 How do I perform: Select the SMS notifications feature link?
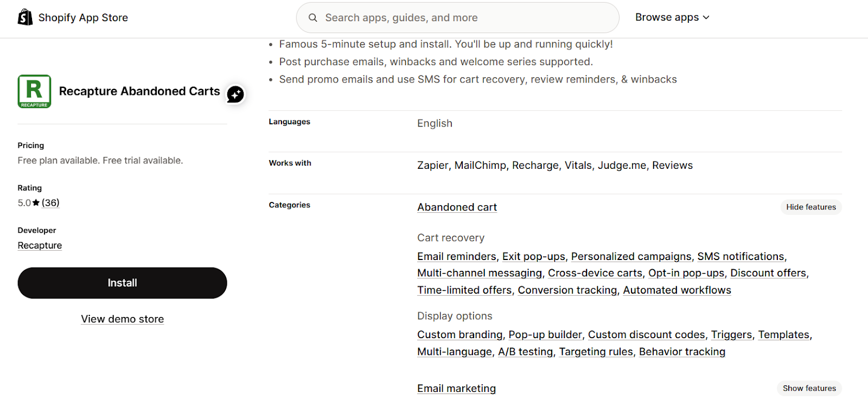click(741, 256)
